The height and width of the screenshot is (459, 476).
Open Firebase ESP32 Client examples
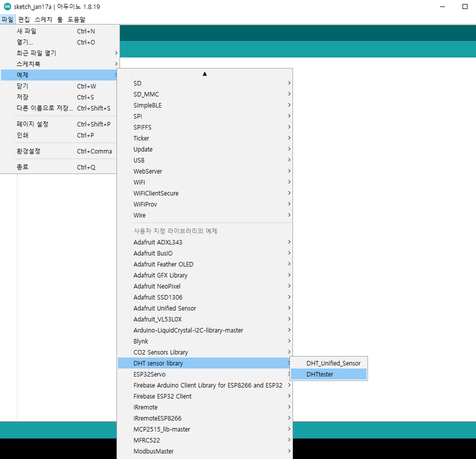pyautogui.click(x=205, y=396)
